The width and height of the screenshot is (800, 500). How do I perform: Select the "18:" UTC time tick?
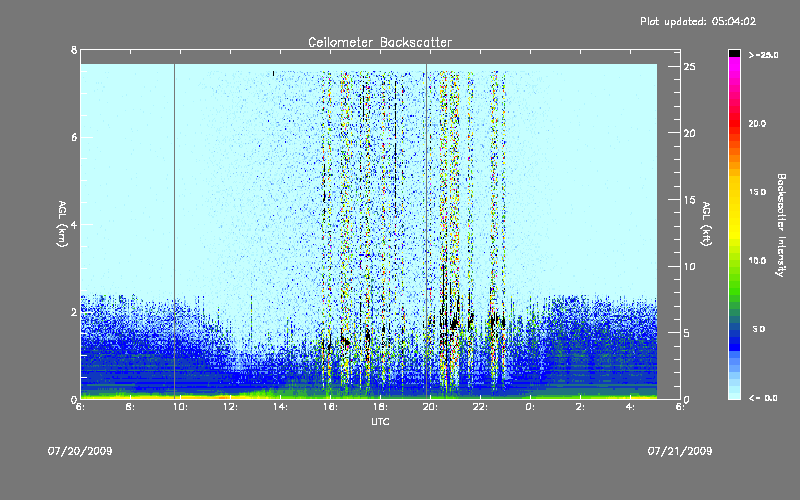pyautogui.click(x=380, y=407)
